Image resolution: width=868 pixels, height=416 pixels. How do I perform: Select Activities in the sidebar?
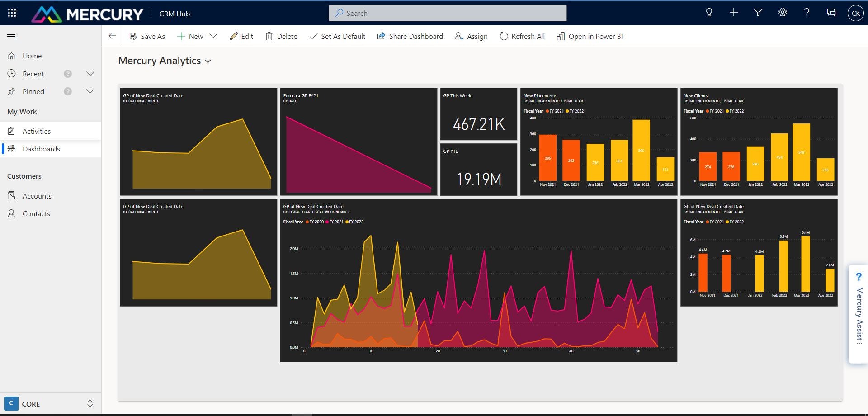pos(37,131)
